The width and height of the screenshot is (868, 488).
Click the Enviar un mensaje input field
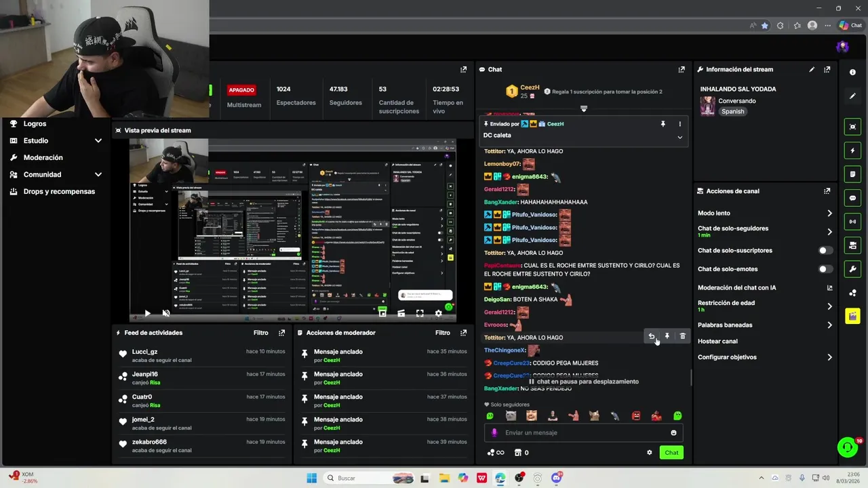583,432
